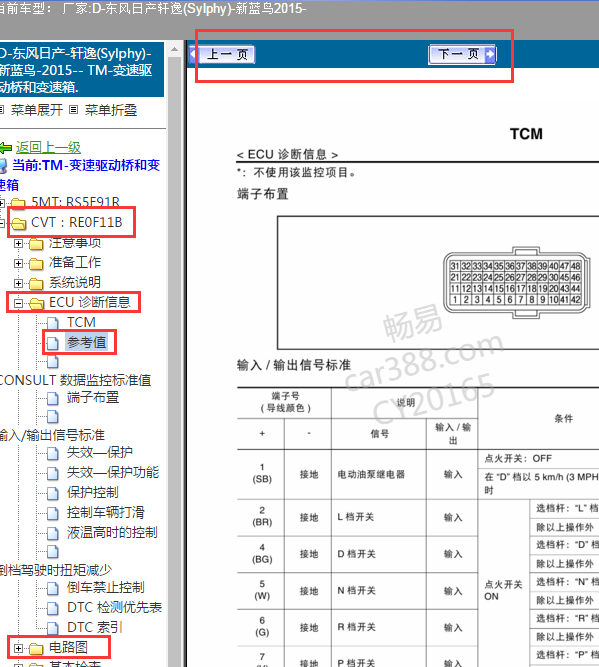Collapse all menus via 菜单折叠
This screenshot has width=599, height=667.
click(111, 110)
